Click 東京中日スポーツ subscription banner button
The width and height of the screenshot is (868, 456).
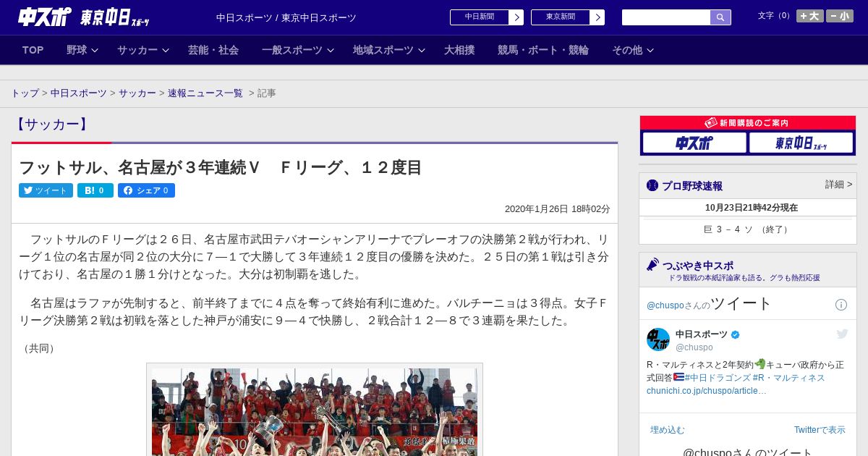point(801,143)
